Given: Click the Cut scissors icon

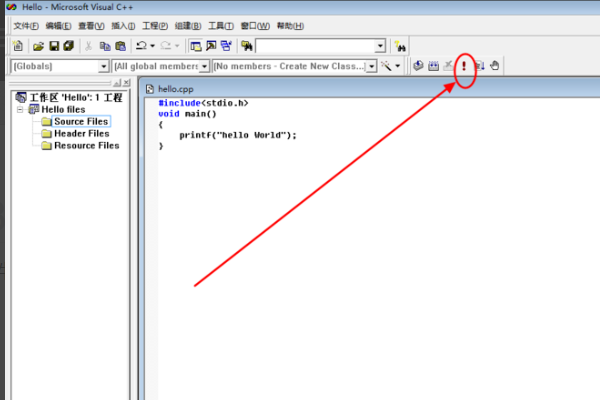Looking at the screenshot, I should click(88, 46).
